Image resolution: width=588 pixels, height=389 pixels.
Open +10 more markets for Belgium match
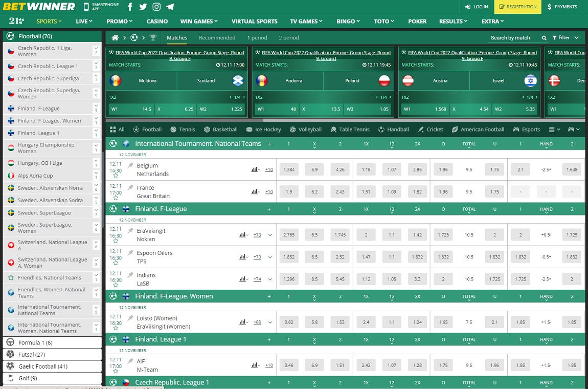pos(269,170)
